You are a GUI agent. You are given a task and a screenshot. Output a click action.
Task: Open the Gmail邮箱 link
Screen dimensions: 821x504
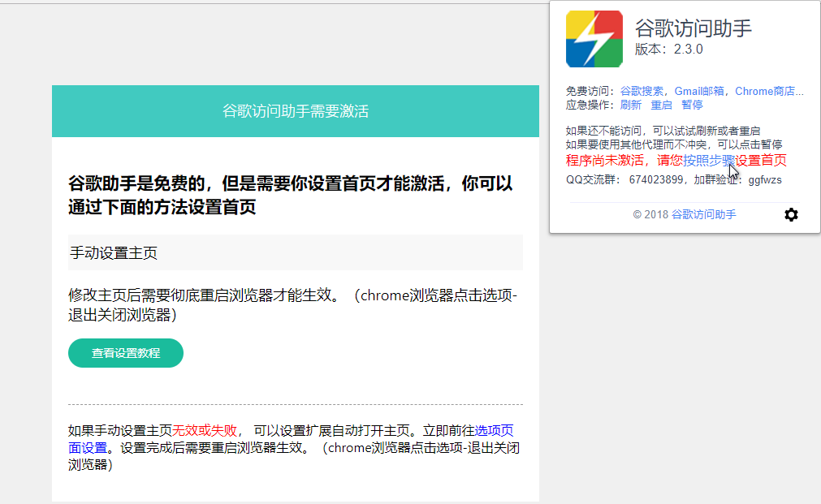tap(699, 91)
